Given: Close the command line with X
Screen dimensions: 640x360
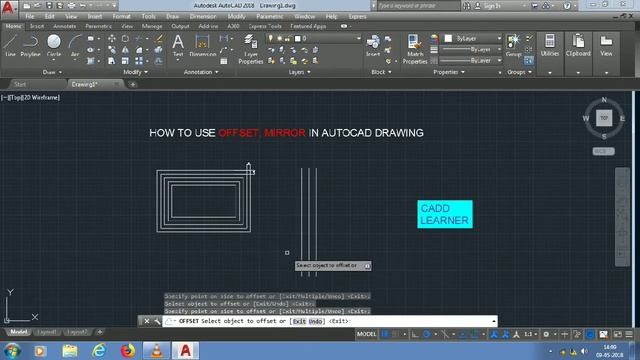Looking at the screenshot, I should [x=147, y=321].
